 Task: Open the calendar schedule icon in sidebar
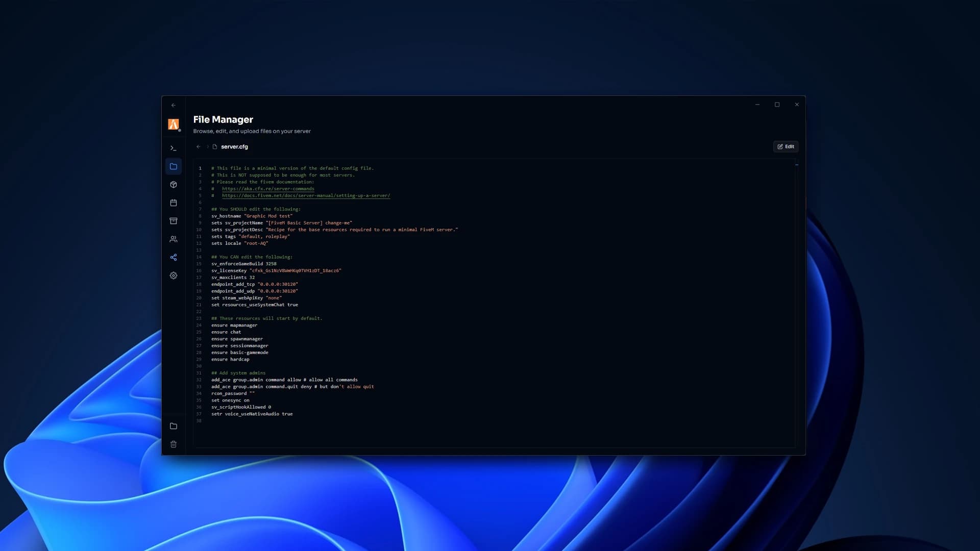click(174, 203)
